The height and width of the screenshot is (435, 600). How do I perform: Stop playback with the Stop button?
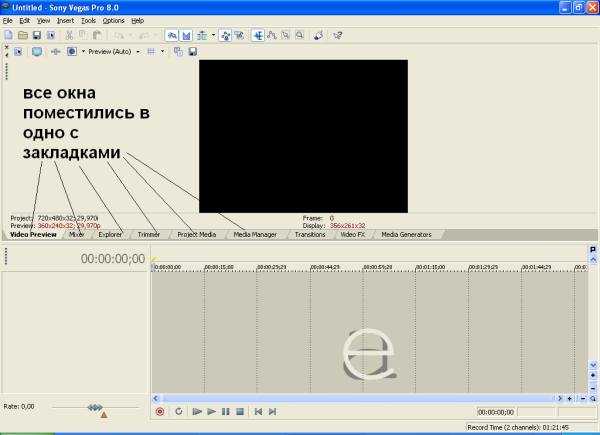(240, 412)
